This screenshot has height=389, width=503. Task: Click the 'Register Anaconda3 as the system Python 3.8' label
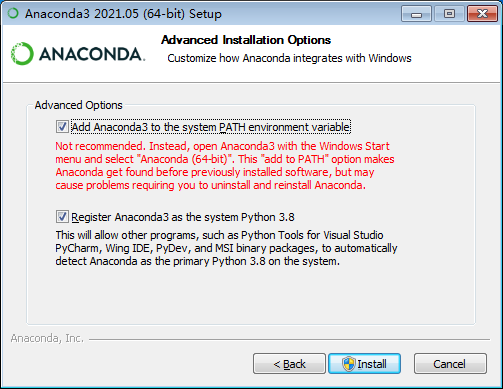tap(183, 217)
